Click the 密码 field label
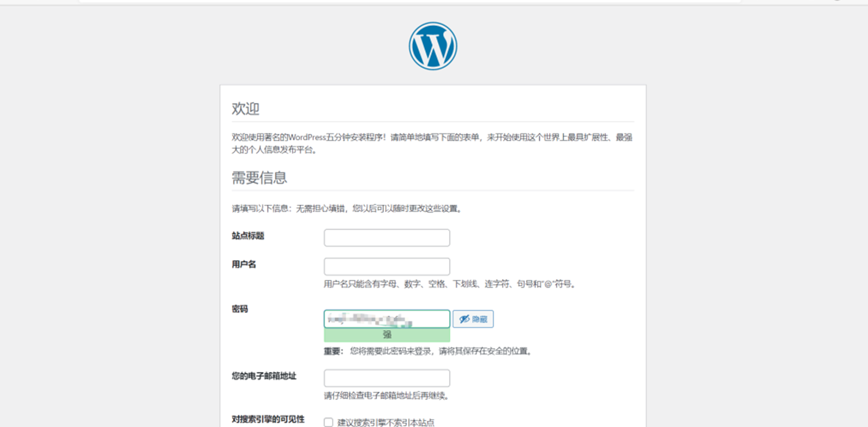Image resolution: width=868 pixels, height=427 pixels. [x=240, y=309]
